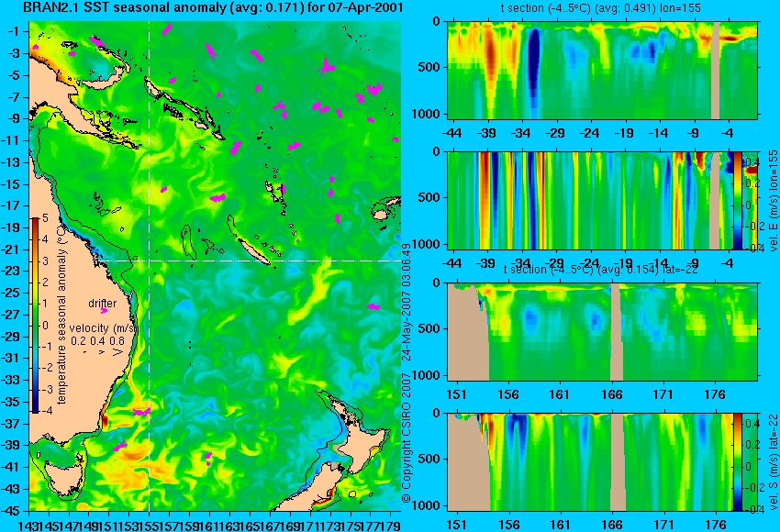
Task: Click the '176' axis tick under the bottom velocity panel
Action: [x=716, y=525]
